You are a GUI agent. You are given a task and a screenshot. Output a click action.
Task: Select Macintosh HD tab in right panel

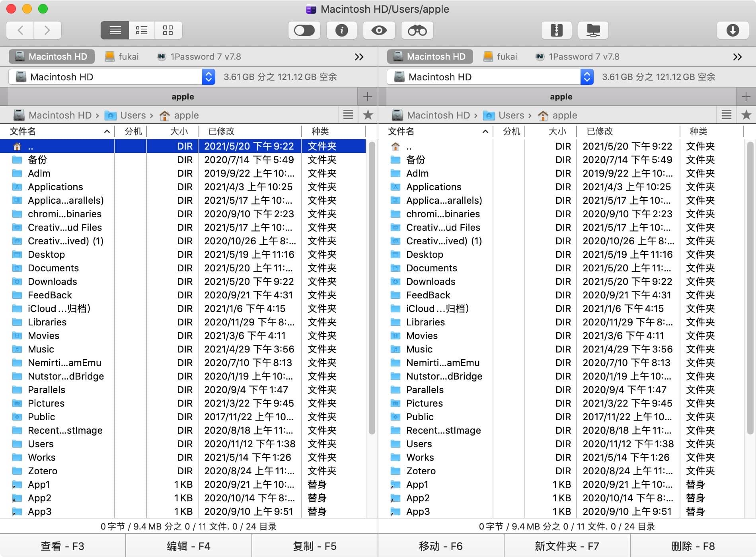(x=430, y=56)
